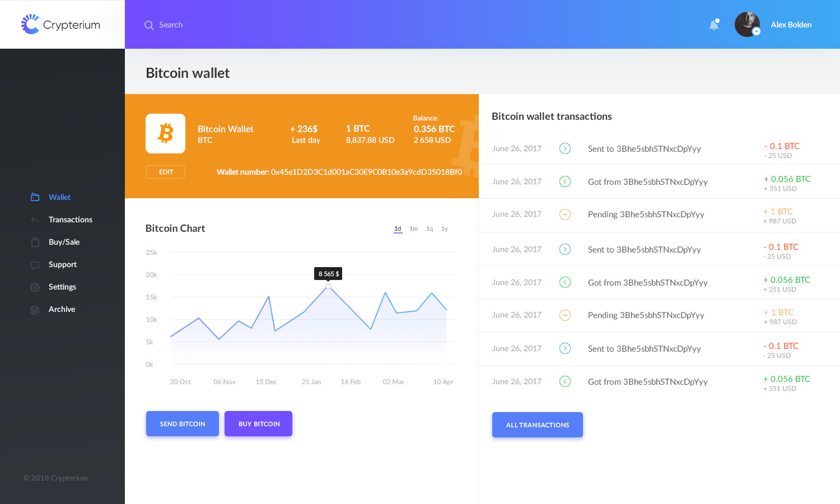Click the Send Bitcoin button
840x504 pixels.
click(x=183, y=423)
